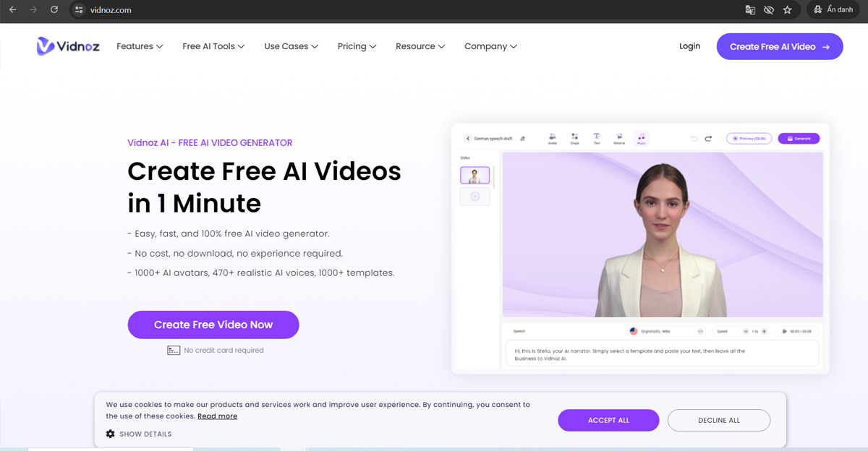The width and height of the screenshot is (868, 451).
Task: Click the tracking protection eye icon
Action: tap(769, 10)
